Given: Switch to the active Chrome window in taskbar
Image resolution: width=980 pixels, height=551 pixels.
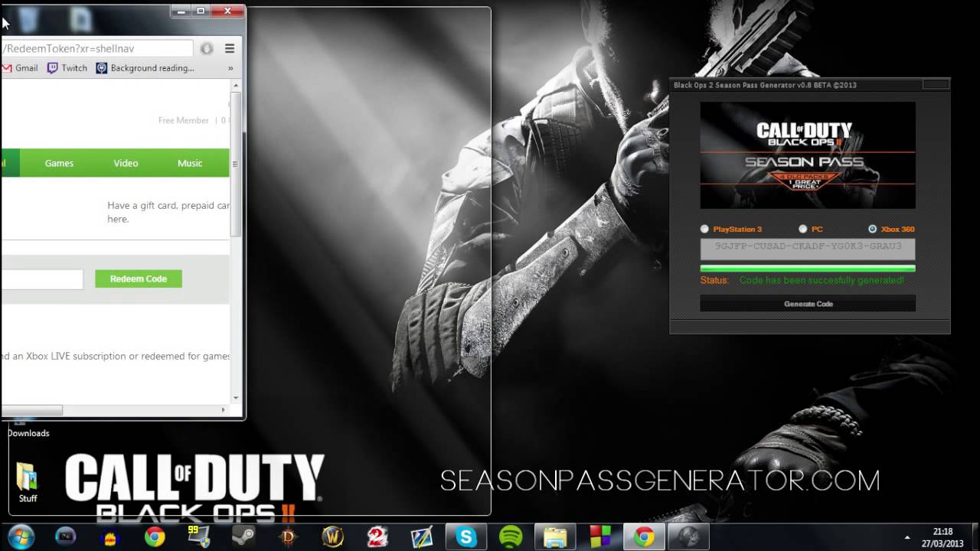Looking at the screenshot, I should [645, 537].
